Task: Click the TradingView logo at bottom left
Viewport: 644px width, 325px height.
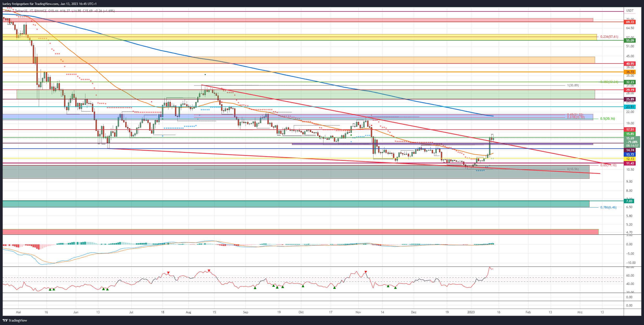Action: (x=15, y=320)
